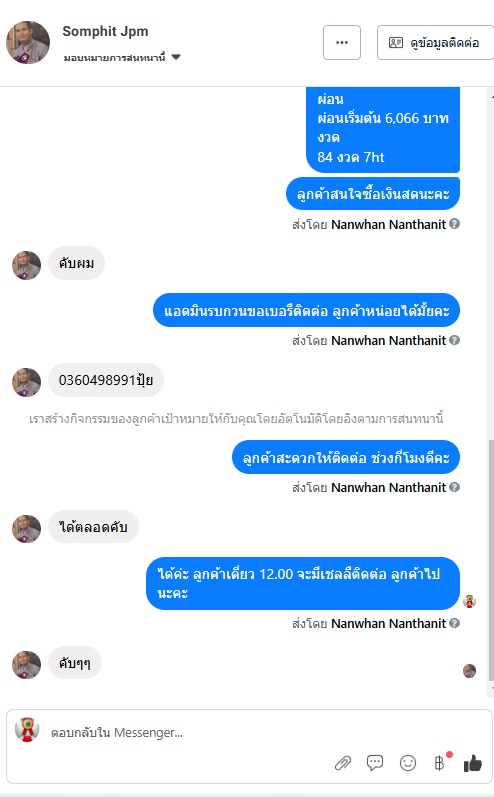Click the ดูข้อมูลติดต่อ contact info button
This screenshot has height=797, width=494.
[436, 42]
